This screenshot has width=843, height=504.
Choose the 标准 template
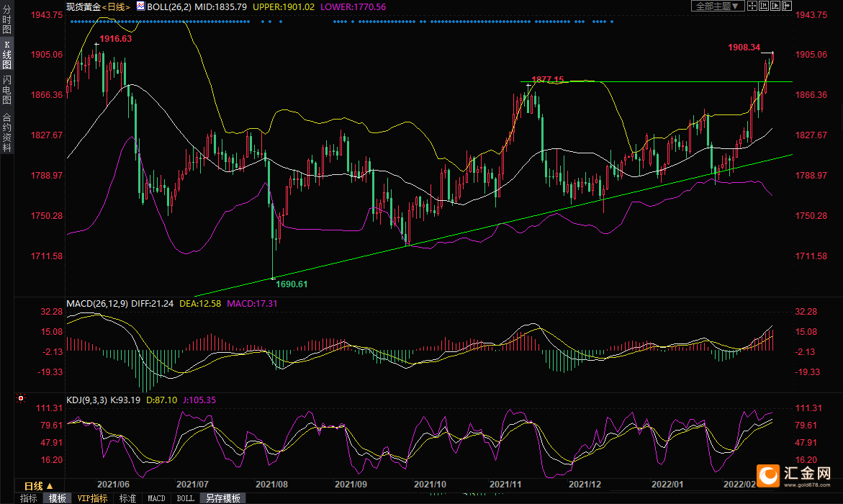pyautogui.click(x=127, y=499)
